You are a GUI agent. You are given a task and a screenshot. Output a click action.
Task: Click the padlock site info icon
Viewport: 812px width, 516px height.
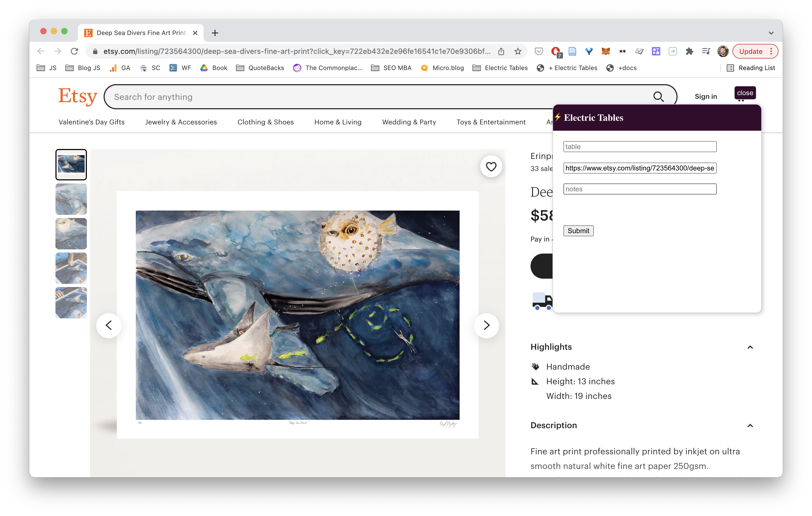click(x=95, y=51)
